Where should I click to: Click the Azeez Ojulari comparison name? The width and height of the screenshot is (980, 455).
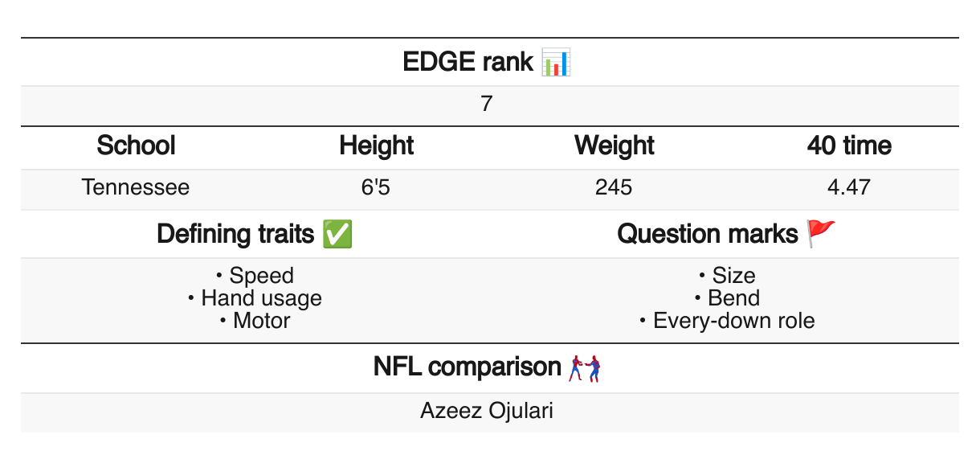487,412
